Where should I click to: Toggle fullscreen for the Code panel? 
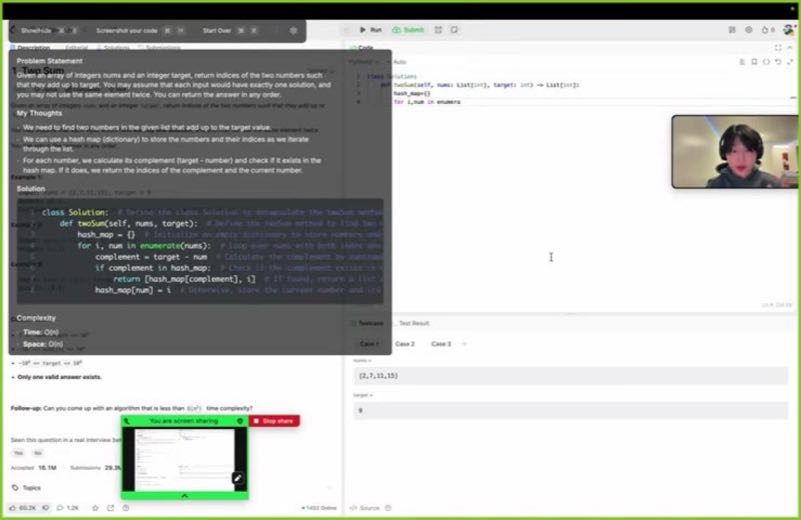click(778, 48)
